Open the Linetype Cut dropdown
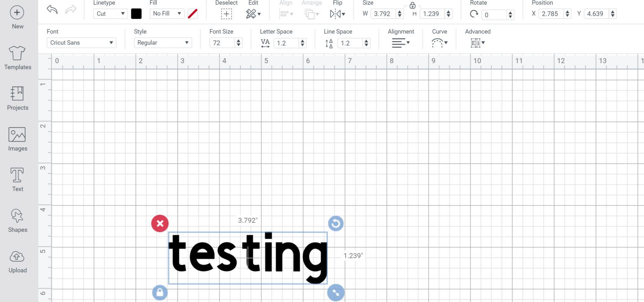This screenshot has height=302, width=644. pos(110,13)
